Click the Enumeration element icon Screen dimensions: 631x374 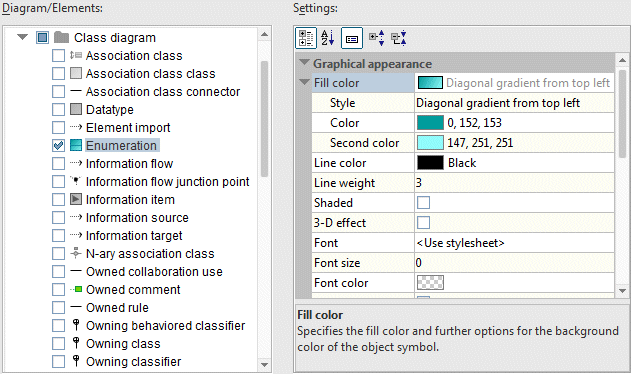click(x=76, y=145)
